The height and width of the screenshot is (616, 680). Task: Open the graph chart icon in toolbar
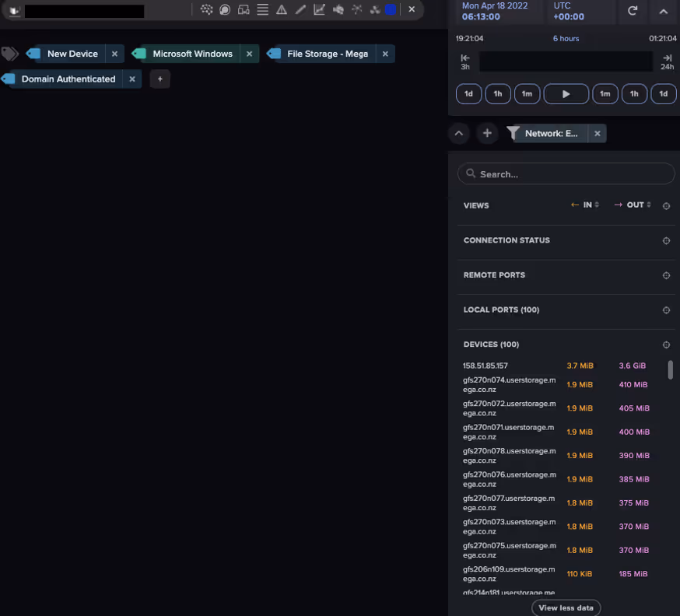(319, 9)
